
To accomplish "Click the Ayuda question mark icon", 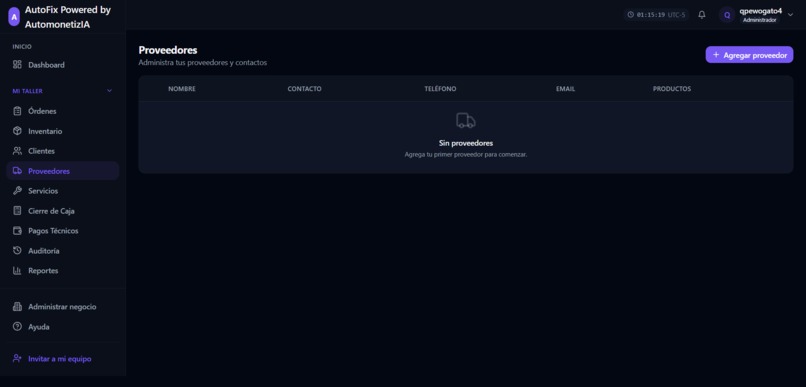I will (x=17, y=326).
